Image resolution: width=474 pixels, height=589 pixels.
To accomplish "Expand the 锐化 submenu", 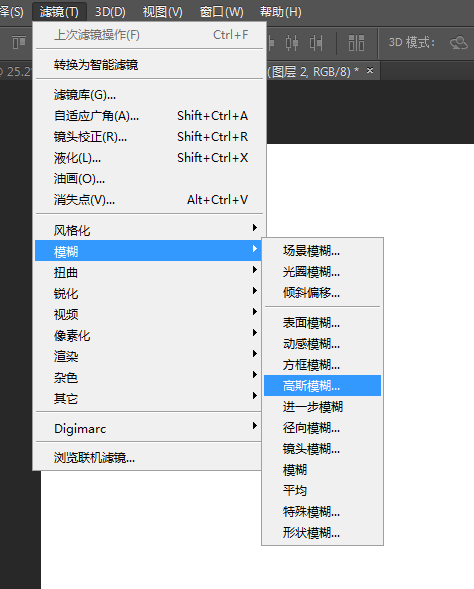I will [x=149, y=293].
